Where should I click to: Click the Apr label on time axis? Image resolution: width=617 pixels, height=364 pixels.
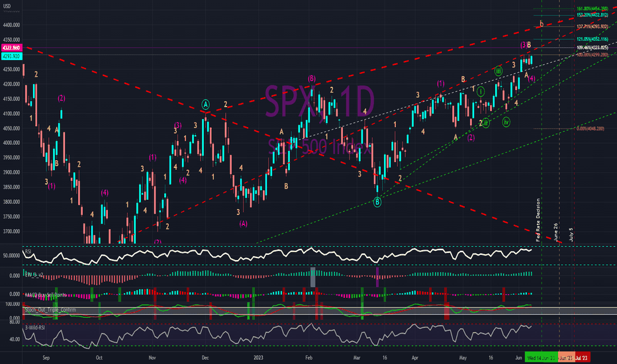(414, 357)
